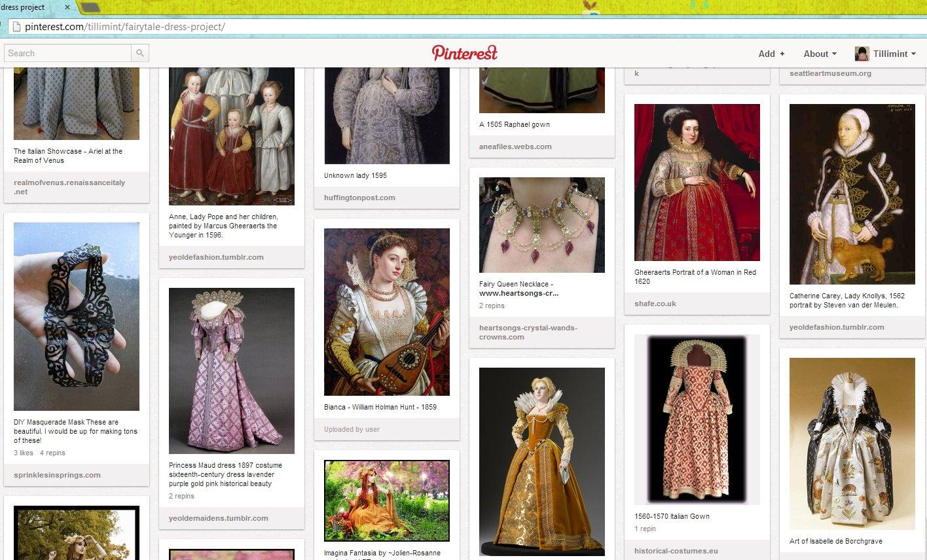Viewport: 927px width, 560px height.
Task: Click the Tillimint profile avatar icon
Action: 862,54
